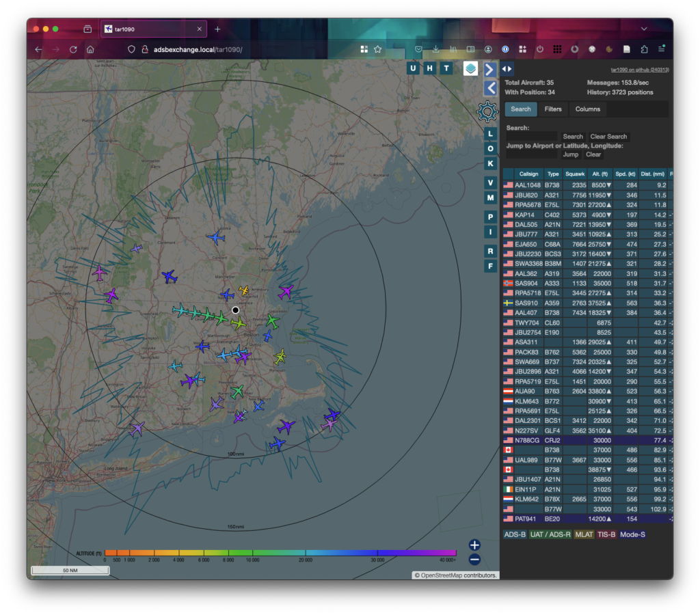Select the KLM643 row
Image resolution: width=700 pixels, height=615 pixels.
588,401
